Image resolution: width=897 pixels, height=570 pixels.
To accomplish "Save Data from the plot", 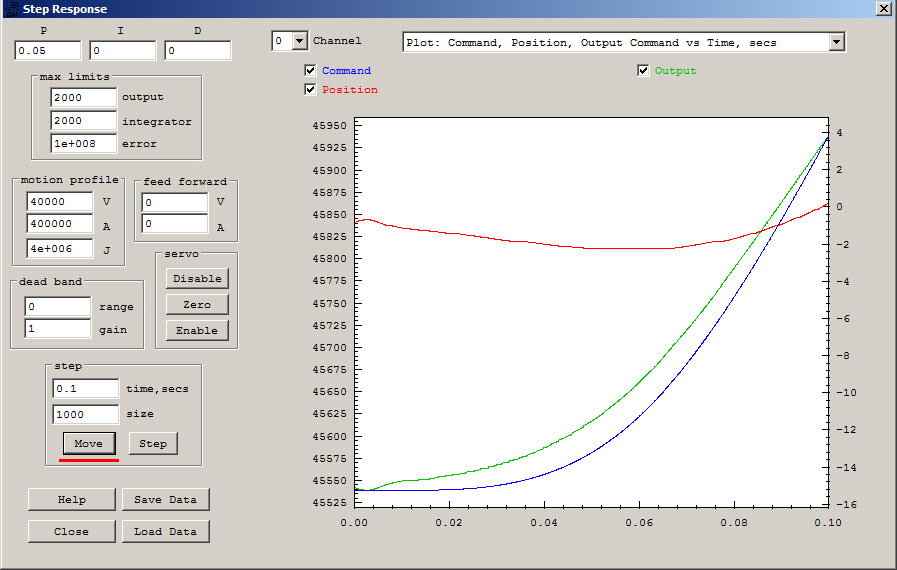I will 165,500.
